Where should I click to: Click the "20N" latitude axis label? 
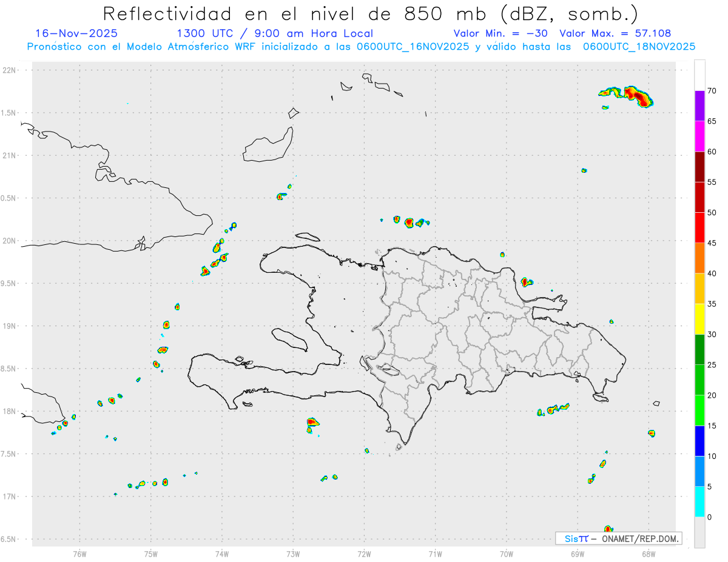[x=10, y=241]
